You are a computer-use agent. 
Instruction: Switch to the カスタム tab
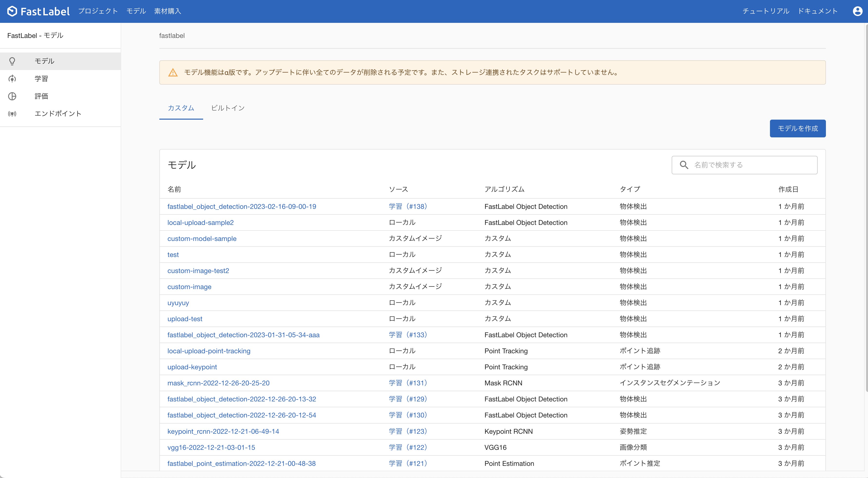[x=181, y=108]
